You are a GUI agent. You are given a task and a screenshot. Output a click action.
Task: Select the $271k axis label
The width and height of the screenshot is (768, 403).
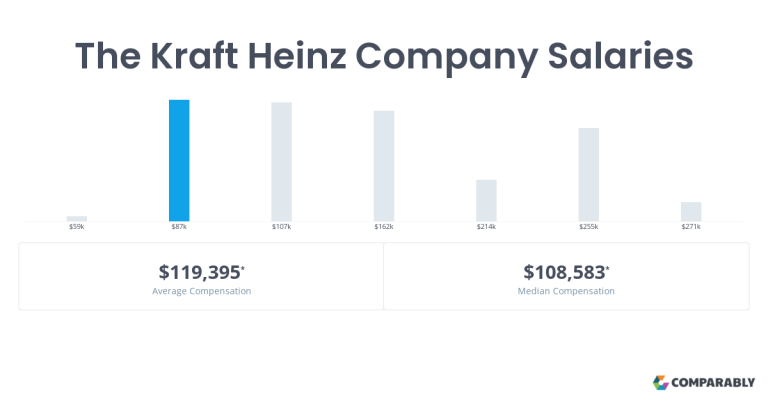pyautogui.click(x=691, y=227)
